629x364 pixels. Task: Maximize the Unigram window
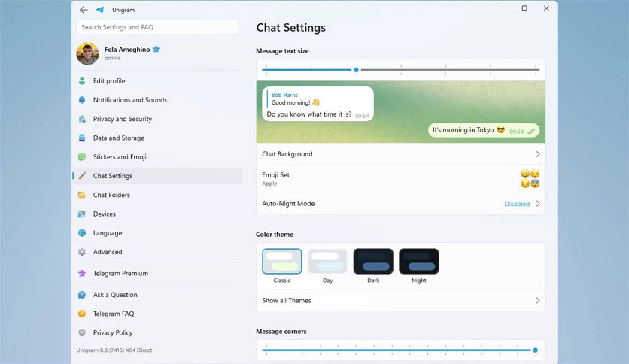point(524,8)
